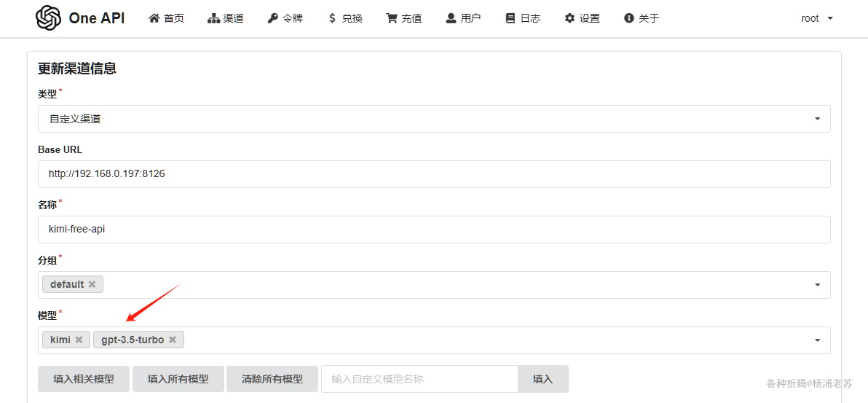Click the 设置 gear icon
The image size is (868, 403).
coord(569,18)
